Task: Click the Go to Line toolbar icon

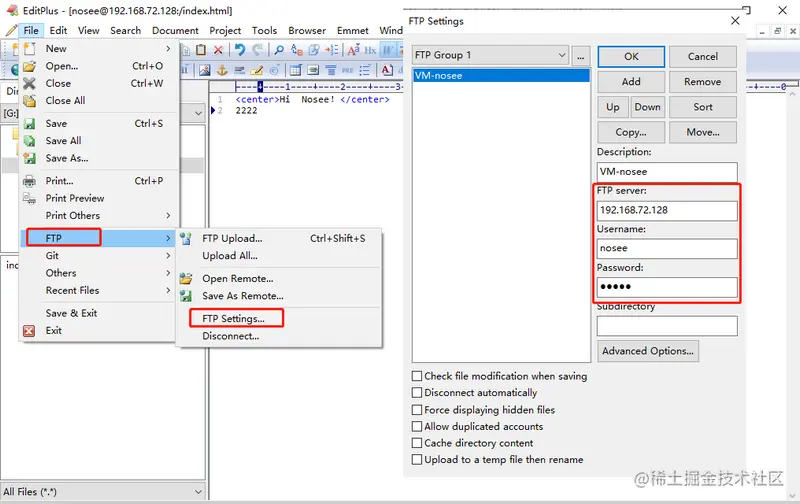Action: (332, 49)
